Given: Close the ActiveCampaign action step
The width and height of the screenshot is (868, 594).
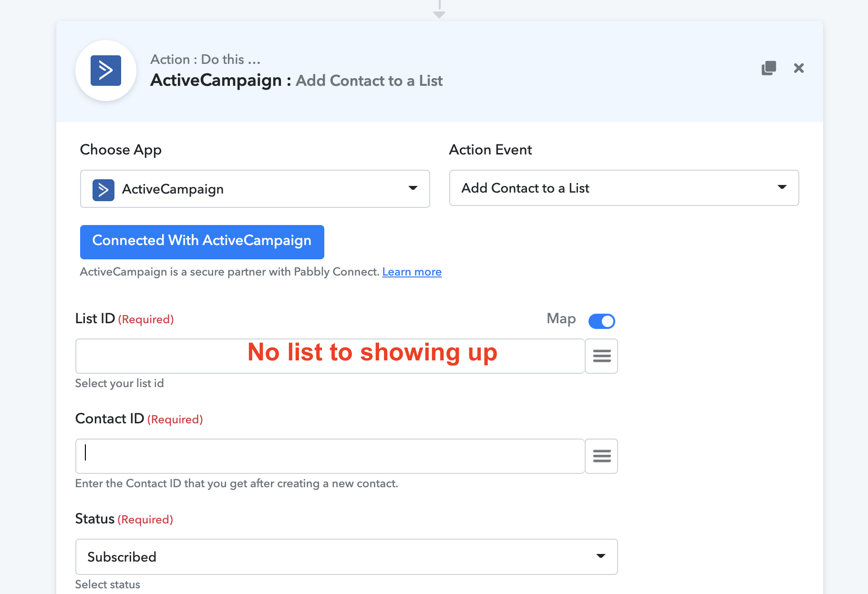Looking at the screenshot, I should pos(799,68).
